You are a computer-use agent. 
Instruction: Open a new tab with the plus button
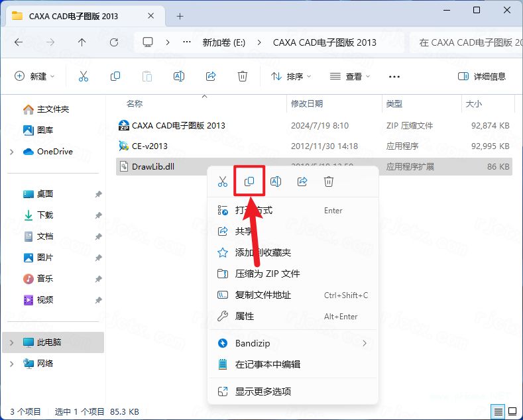coord(180,16)
